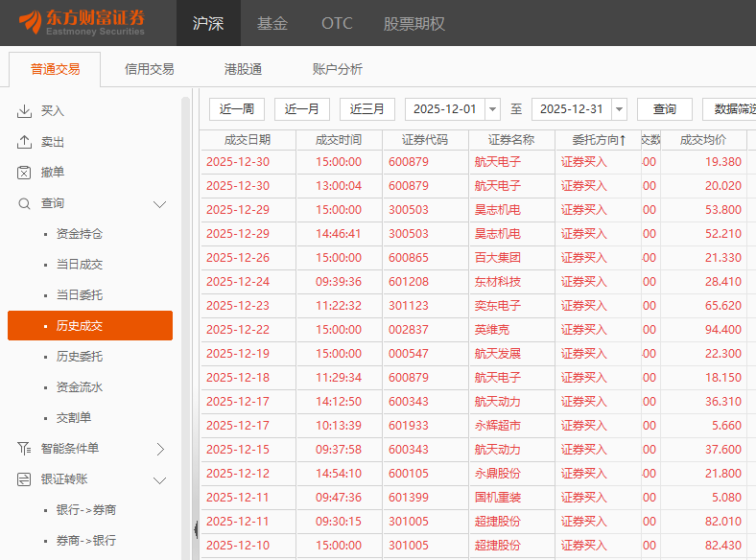Viewport: 756px width, 560px height.
Task: Click the 查询 magnifier icon
Action: (24, 203)
